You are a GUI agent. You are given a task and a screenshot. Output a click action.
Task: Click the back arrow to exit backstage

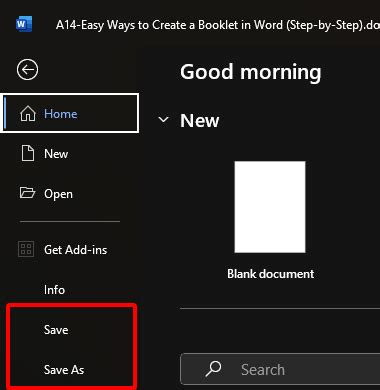(27, 70)
